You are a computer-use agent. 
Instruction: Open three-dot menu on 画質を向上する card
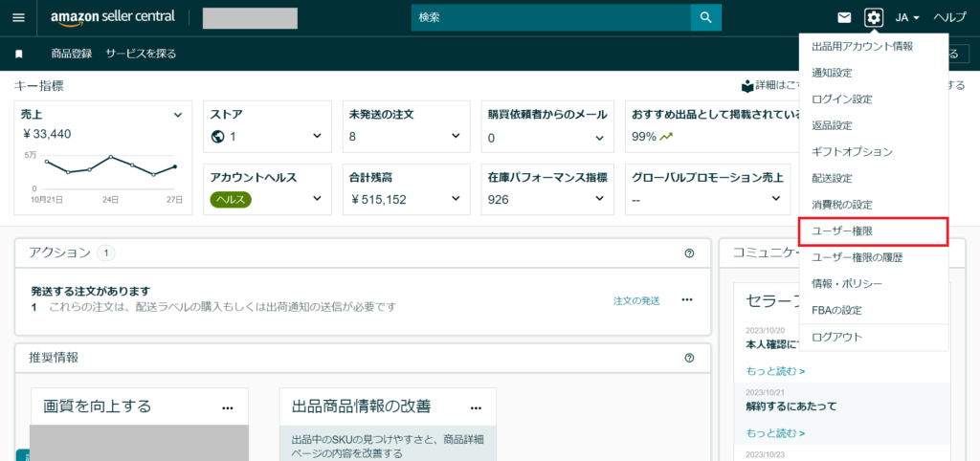[x=228, y=406]
